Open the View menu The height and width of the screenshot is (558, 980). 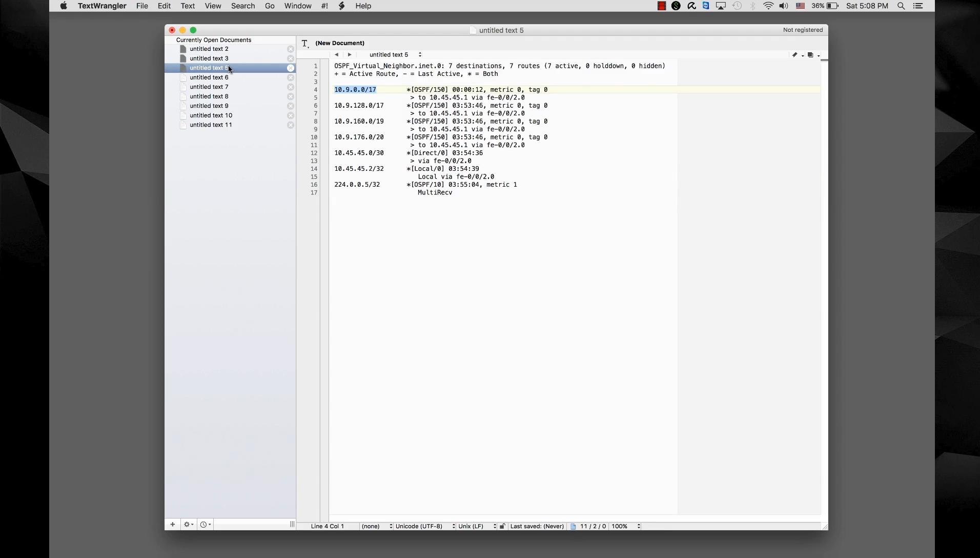coord(213,6)
